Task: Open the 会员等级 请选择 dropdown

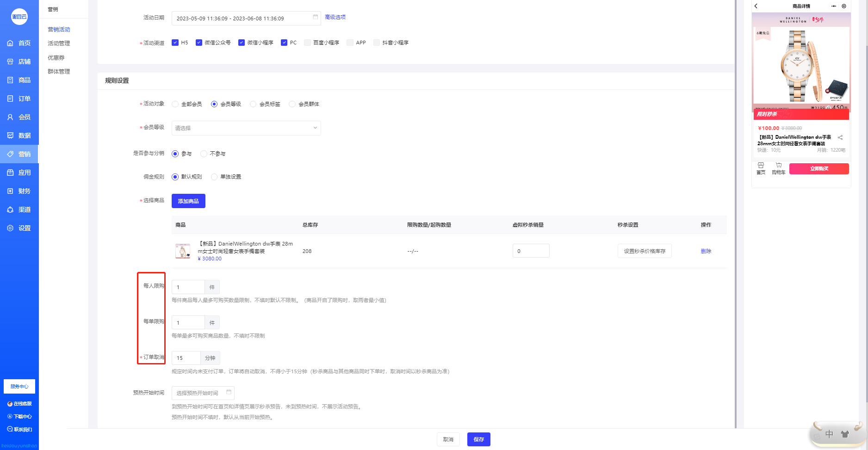Action: (x=246, y=128)
